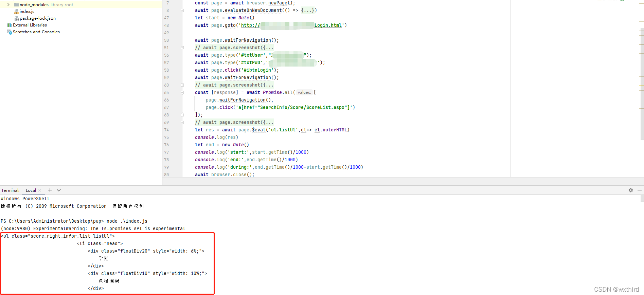Open the terminal sessions dropdown chevron
The image size is (644, 295).
59,190
